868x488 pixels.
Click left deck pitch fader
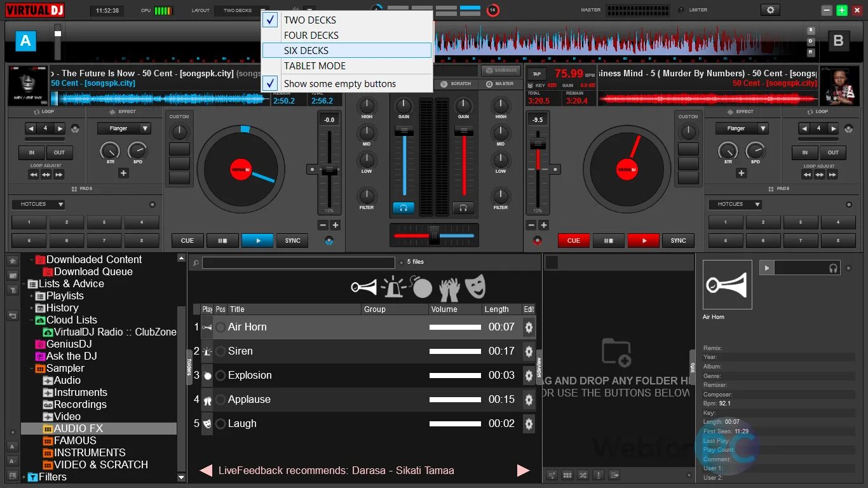point(329,170)
